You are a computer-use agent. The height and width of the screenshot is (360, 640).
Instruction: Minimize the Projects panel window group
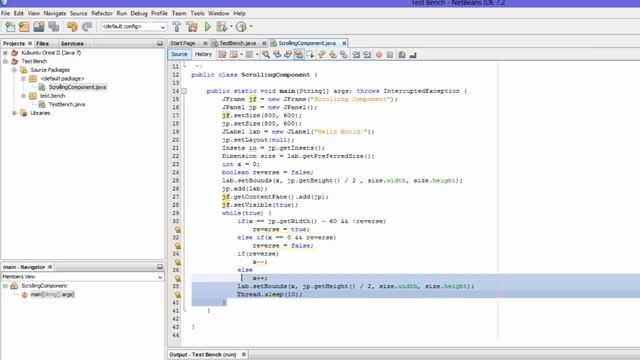[x=160, y=43]
